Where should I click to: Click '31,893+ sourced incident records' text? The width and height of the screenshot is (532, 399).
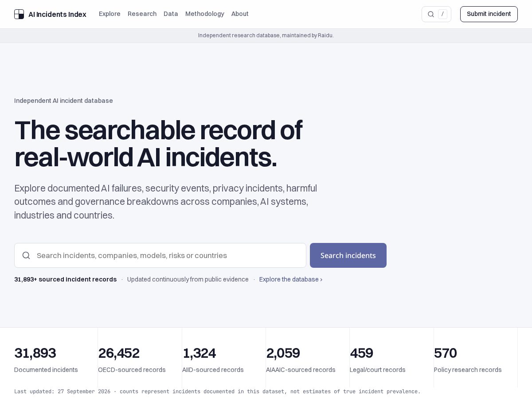[66, 279]
